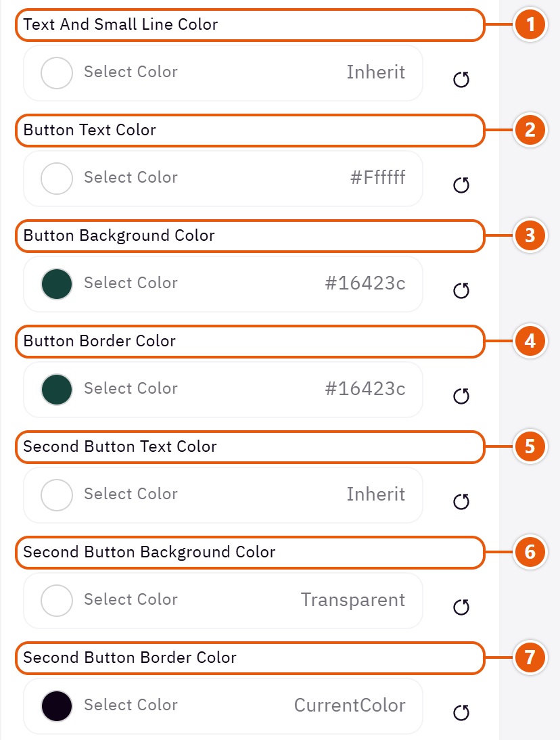Open the black Second Button Border swatch
The width and height of the screenshot is (560, 740).
(x=57, y=706)
